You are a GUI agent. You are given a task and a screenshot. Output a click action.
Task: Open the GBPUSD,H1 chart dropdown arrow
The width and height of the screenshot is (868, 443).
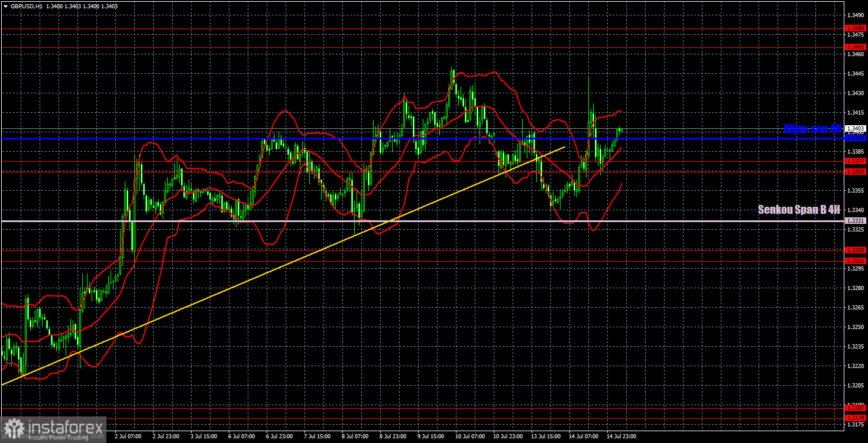[5, 5]
